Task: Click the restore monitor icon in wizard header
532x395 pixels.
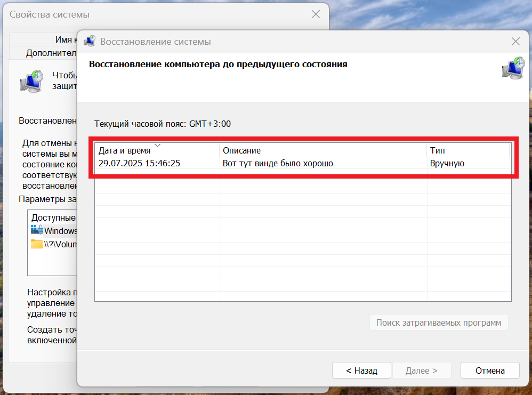Action: [513, 68]
